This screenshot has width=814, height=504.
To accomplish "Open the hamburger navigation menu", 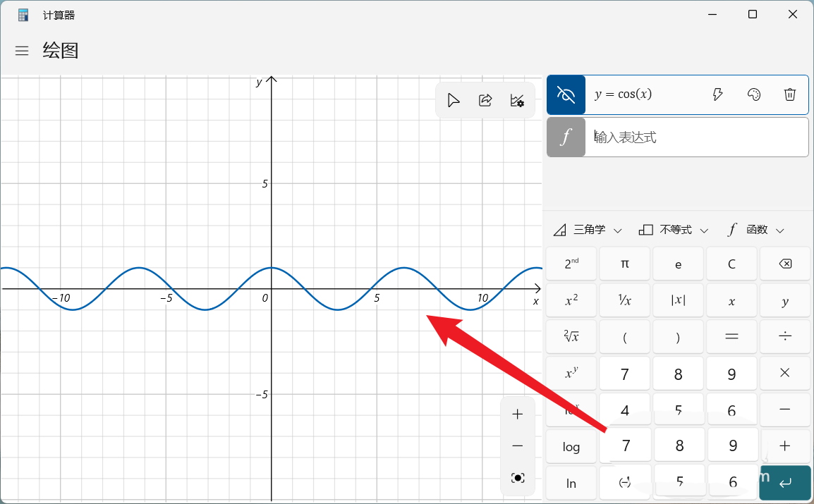I will click(22, 51).
